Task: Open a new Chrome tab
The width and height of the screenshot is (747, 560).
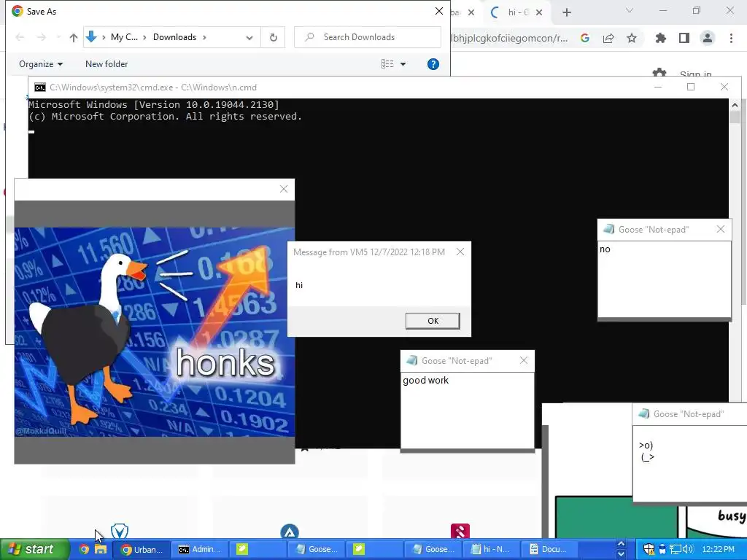Action: click(566, 12)
